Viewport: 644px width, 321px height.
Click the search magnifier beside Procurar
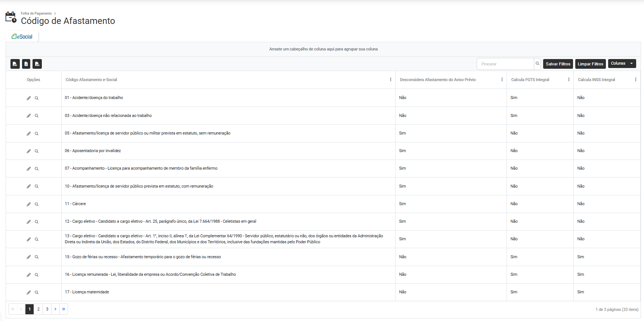537,64
